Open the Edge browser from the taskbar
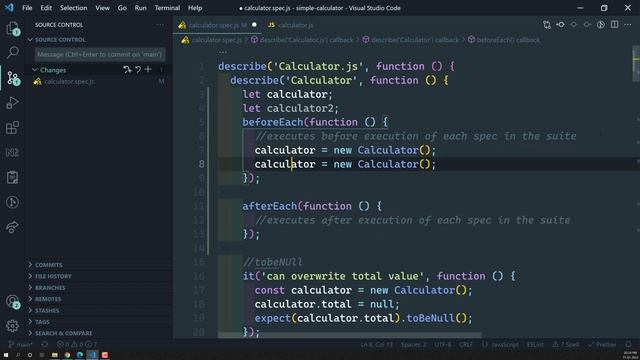The width and height of the screenshot is (640, 360). 80,355
